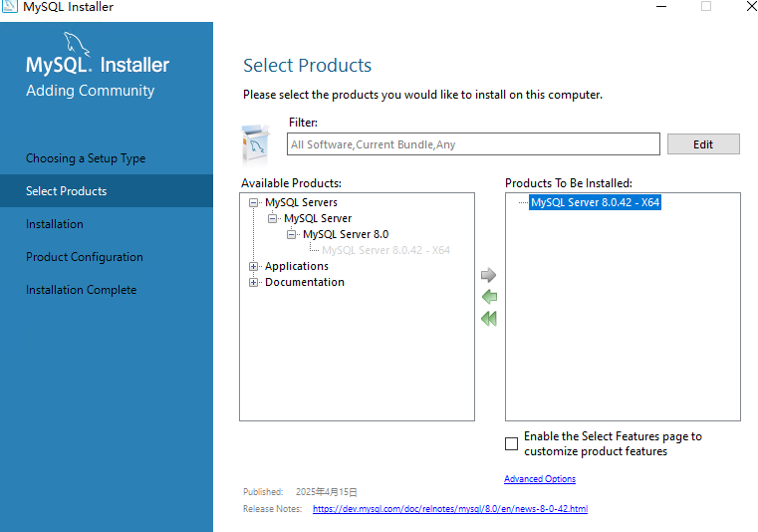Open the release notes news-8-0-42 link
Viewport: 758px width, 532px height.
pos(450,509)
